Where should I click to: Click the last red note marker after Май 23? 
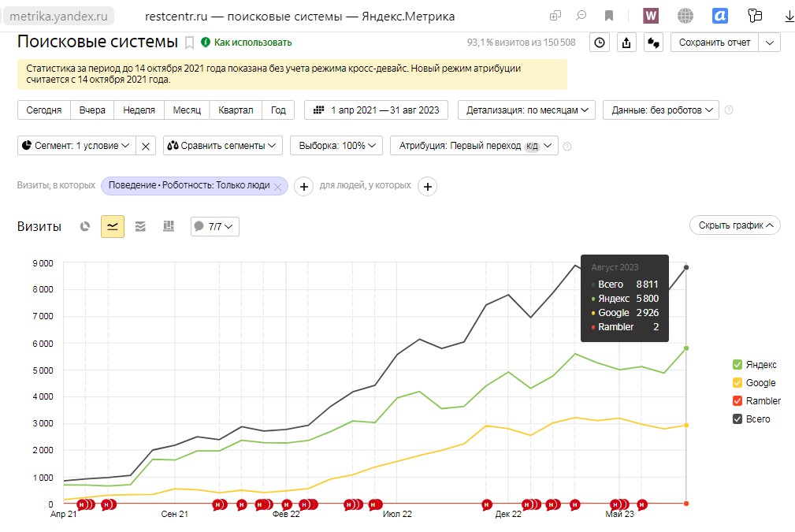click(642, 504)
